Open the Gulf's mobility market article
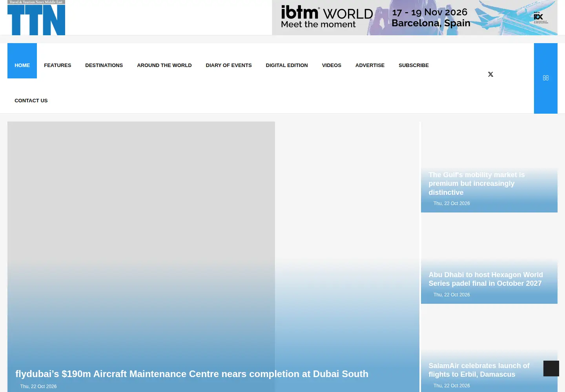 point(477,183)
